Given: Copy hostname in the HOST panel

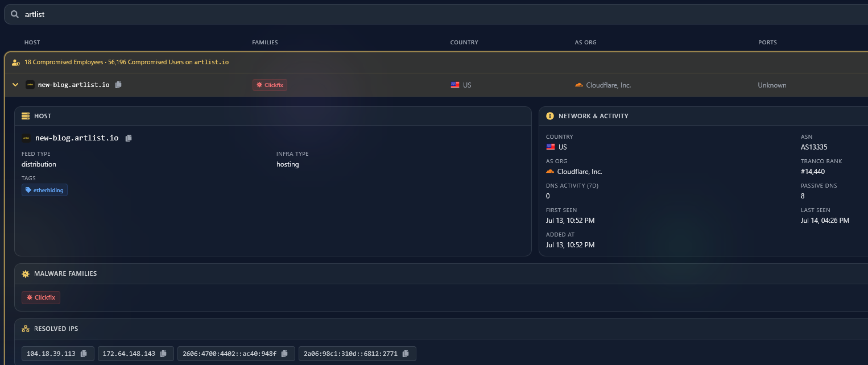Looking at the screenshot, I should pos(129,138).
